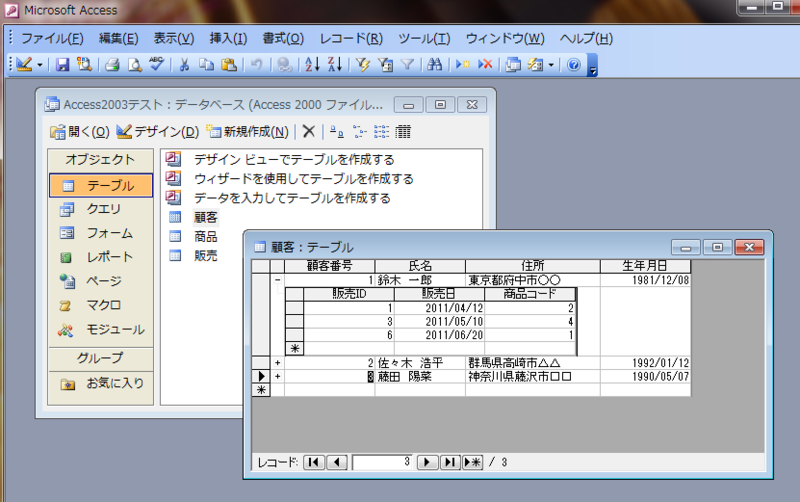The image size is (800, 502).
Task: Open Print Preview from the toolbar
Action: pyautogui.click(x=134, y=64)
